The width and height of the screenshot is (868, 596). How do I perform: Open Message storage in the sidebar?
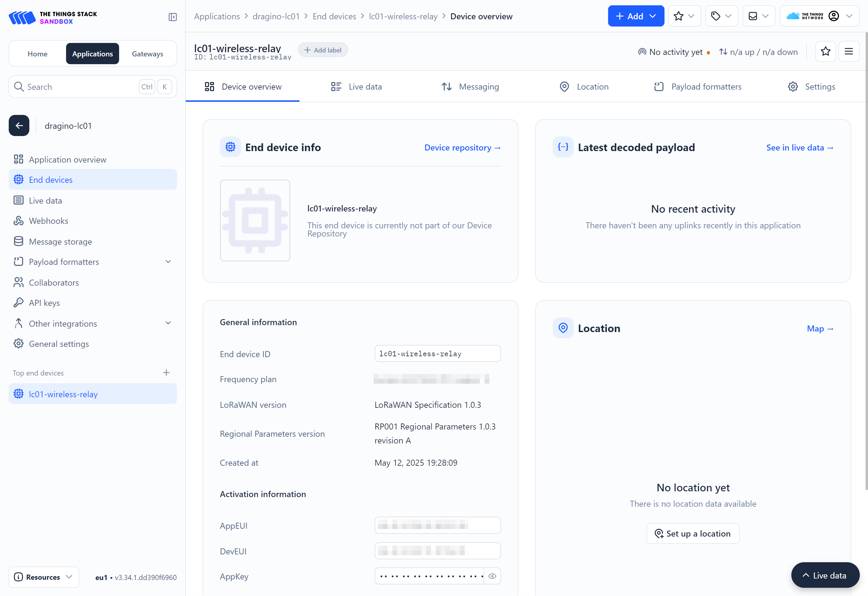point(60,241)
